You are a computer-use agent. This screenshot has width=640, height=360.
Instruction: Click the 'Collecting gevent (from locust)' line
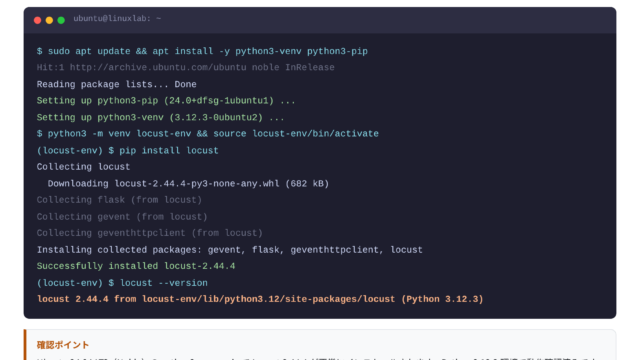point(122,217)
